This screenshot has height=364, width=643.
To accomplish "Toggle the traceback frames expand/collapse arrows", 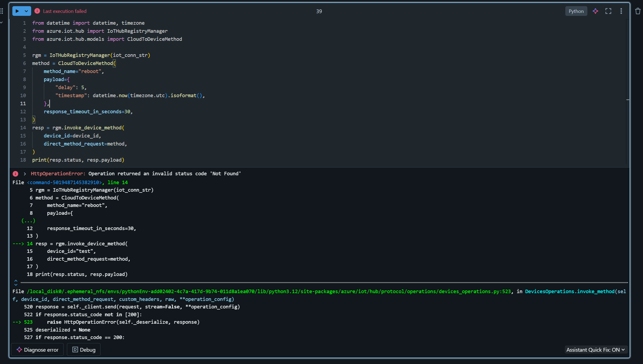I will click(16, 282).
